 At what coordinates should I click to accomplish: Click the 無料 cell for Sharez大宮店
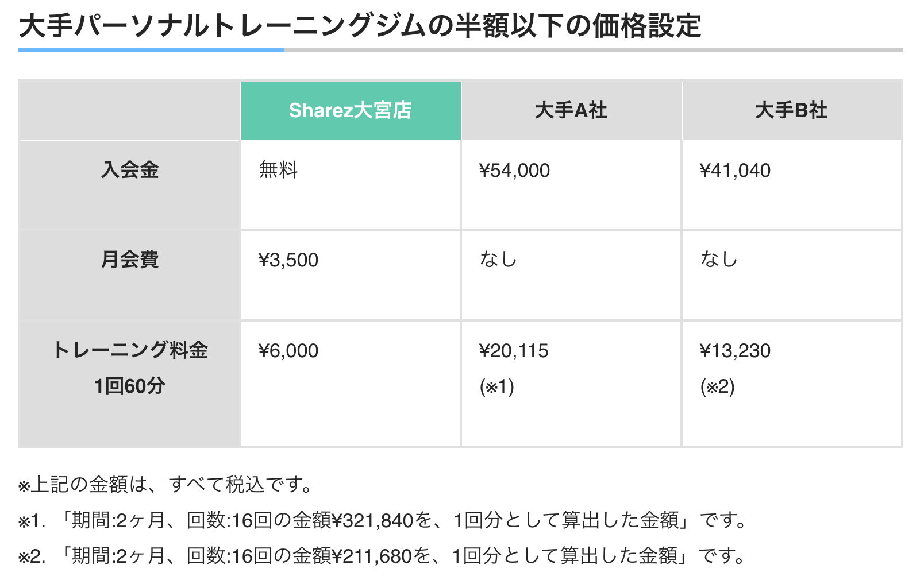pos(278,170)
